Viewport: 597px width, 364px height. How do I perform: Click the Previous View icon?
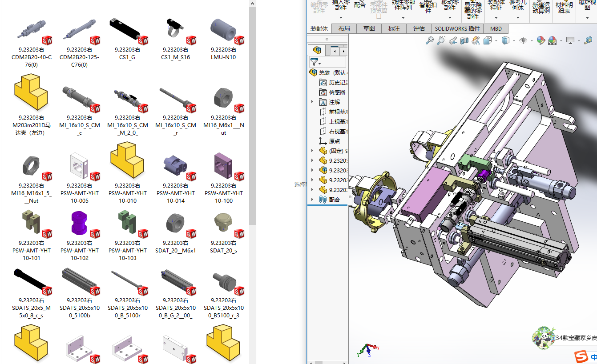pos(453,41)
